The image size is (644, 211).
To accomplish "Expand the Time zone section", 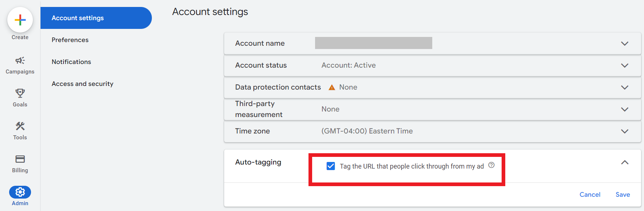I will tap(625, 131).
